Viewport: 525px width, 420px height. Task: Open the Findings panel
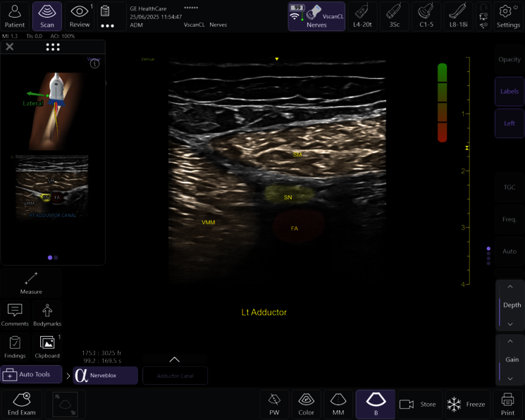pos(15,347)
